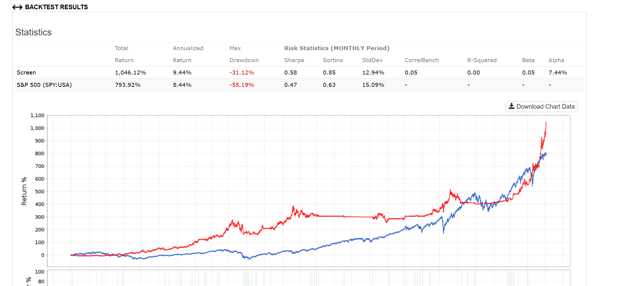Screen dimensions: 644x286
Task: Select the S&P 500 (SPY:USA) row label
Action: point(44,85)
